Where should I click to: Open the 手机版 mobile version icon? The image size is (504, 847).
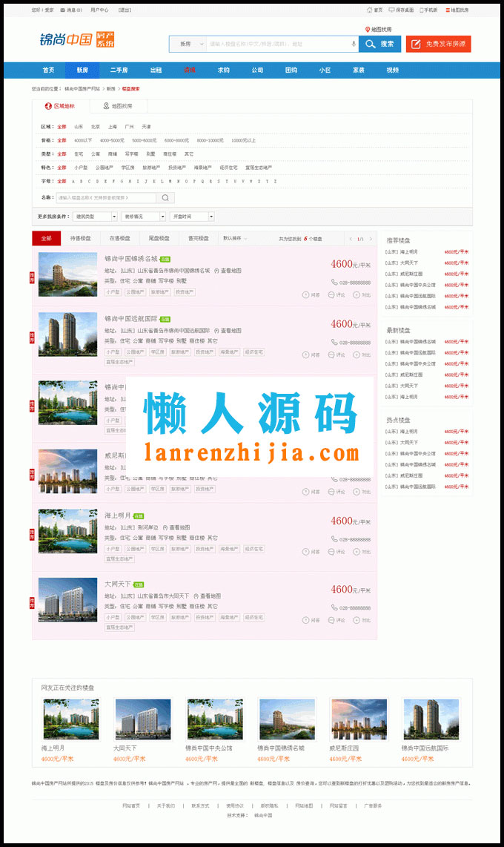click(421, 10)
